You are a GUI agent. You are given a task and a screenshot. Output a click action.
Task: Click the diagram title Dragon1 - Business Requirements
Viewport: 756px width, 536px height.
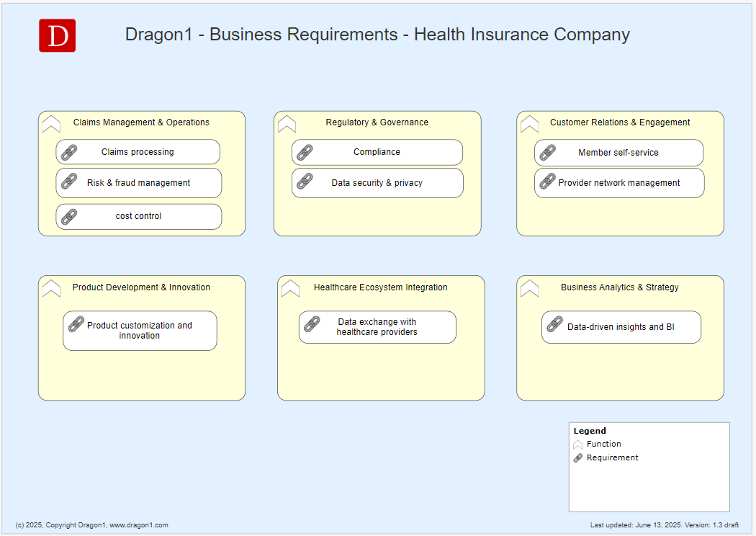point(377,35)
